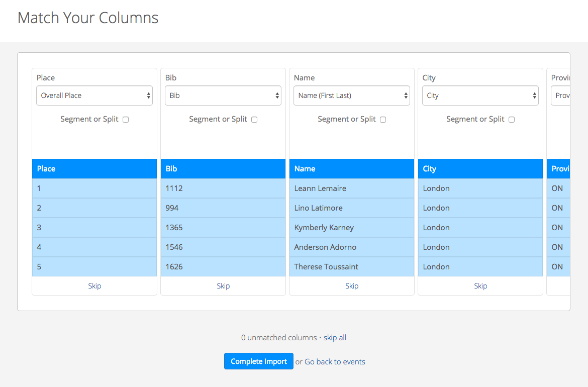Open the Name (First Last) dropdown

click(x=352, y=95)
